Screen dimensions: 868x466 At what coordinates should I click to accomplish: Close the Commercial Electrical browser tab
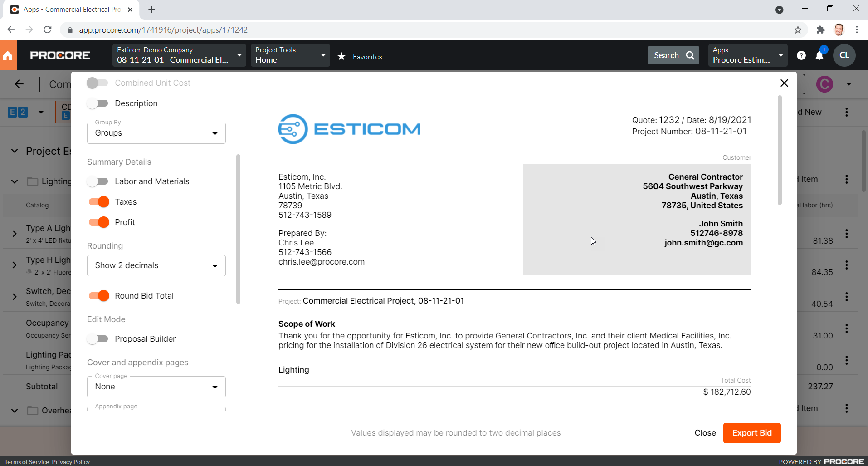[x=130, y=10]
